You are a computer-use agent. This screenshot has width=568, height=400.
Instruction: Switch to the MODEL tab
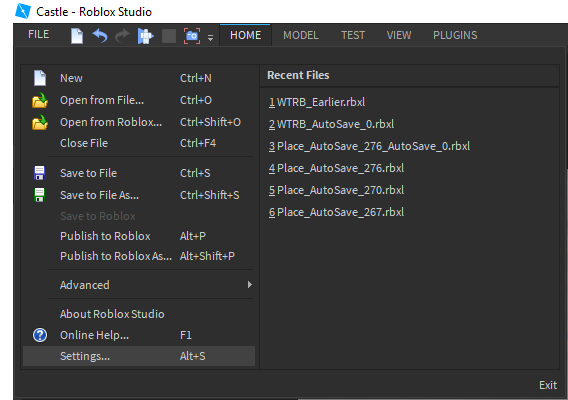pyautogui.click(x=301, y=35)
